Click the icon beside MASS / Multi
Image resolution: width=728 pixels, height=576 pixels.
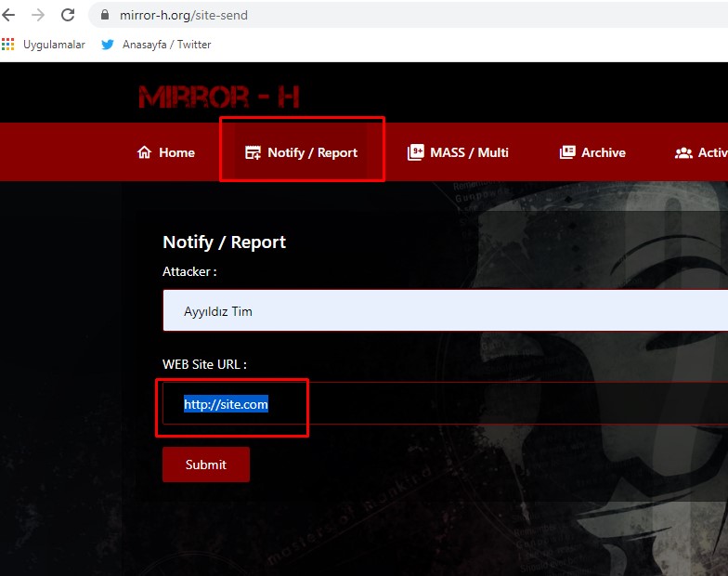click(415, 152)
